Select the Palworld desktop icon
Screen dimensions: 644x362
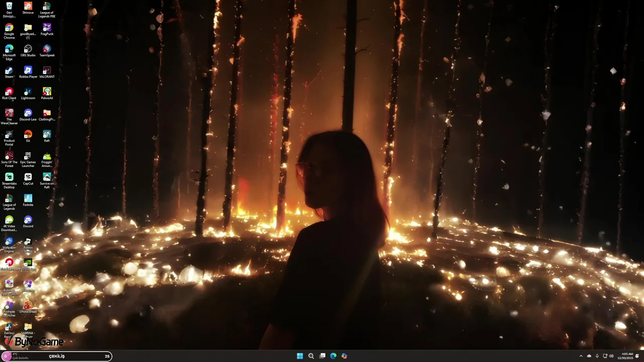(47, 94)
